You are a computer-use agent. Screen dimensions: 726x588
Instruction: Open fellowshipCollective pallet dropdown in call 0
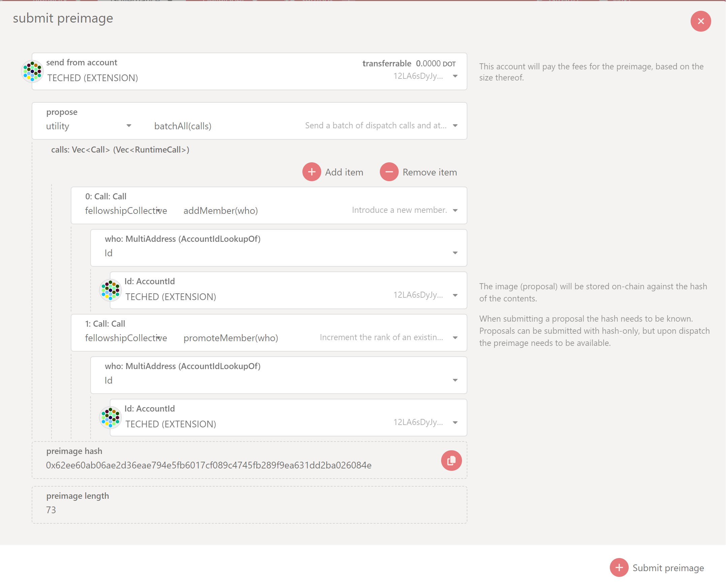click(x=158, y=211)
